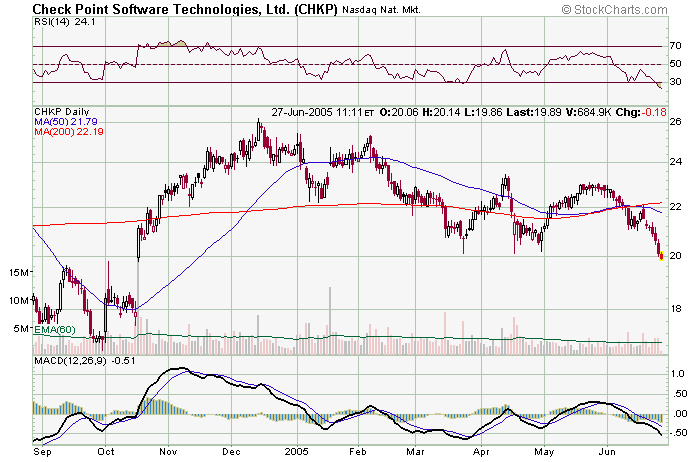Click the 26 price axis label
The width and height of the screenshot is (700, 462).
coord(675,121)
